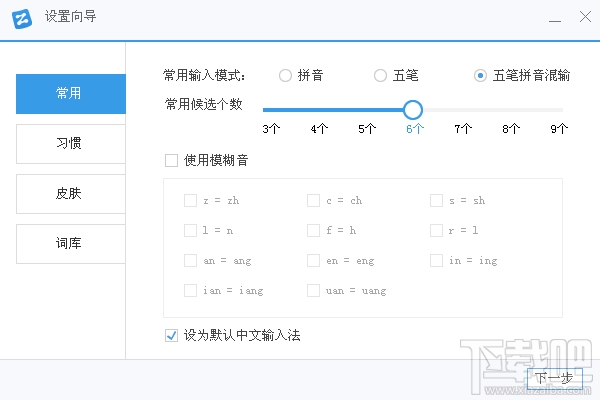600x400 pixels.
Task: Toggle the in = ing fuzzy checkbox
Action: point(436,260)
